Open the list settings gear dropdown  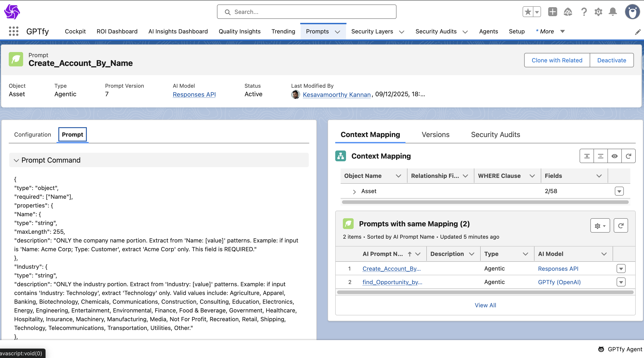click(x=600, y=226)
